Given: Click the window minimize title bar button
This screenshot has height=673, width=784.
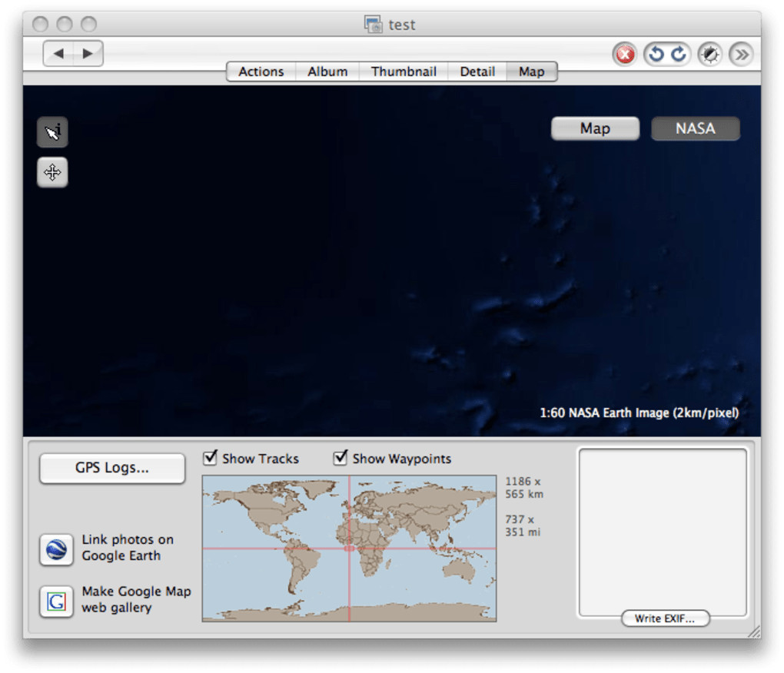Looking at the screenshot, I should (65, 24).
